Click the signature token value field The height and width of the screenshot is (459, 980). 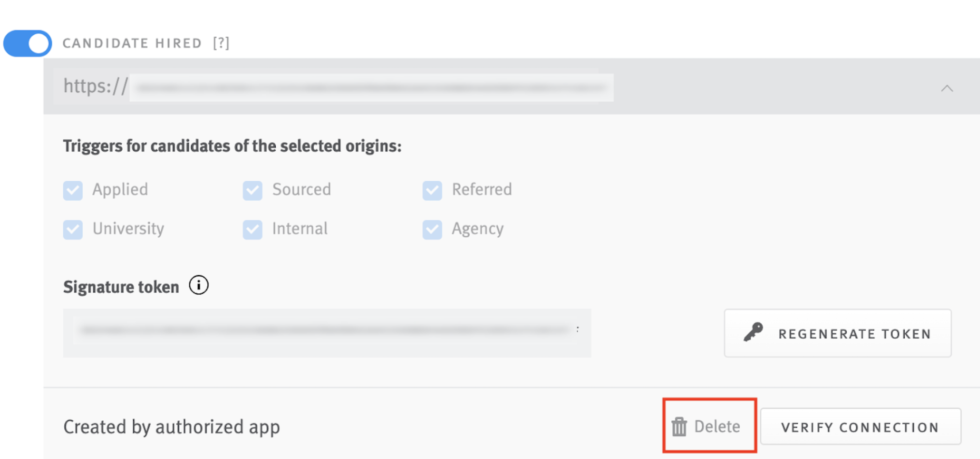(327, 333)
